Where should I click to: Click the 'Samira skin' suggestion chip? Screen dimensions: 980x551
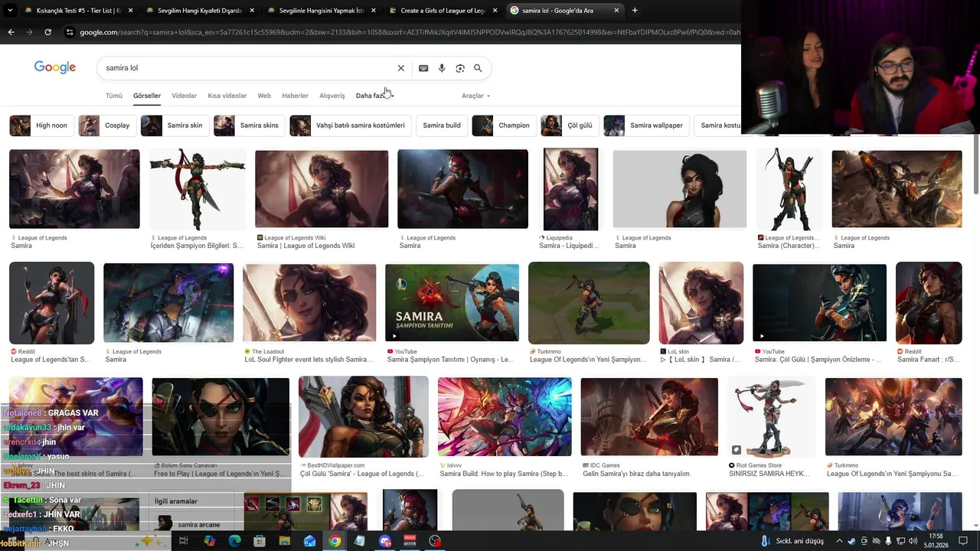(175, 126)
